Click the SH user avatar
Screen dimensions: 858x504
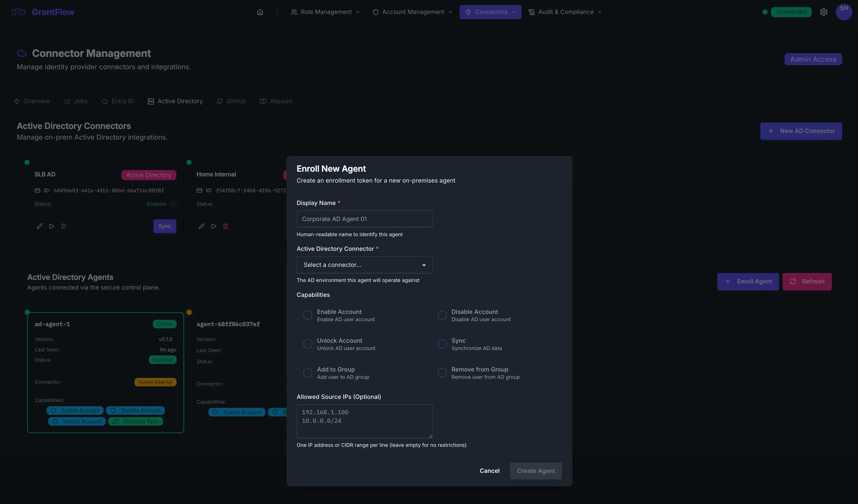point(844,12)
